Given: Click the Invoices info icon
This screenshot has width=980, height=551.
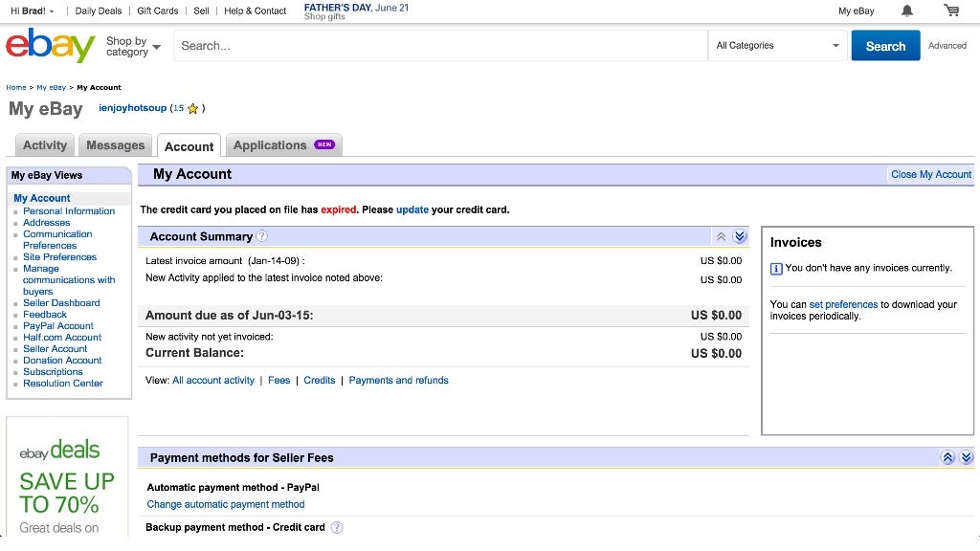Looking at the screenshot, I should click(776, 269).
